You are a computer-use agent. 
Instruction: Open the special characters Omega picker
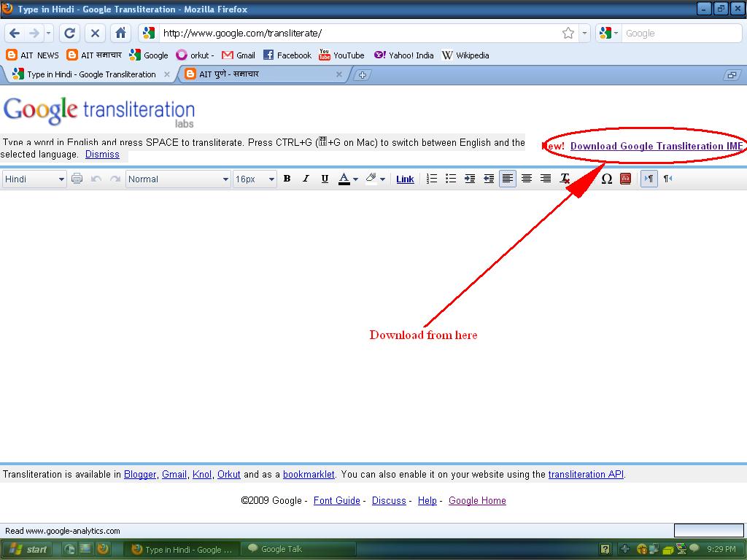pyautogui.click(x=606, y=179)
